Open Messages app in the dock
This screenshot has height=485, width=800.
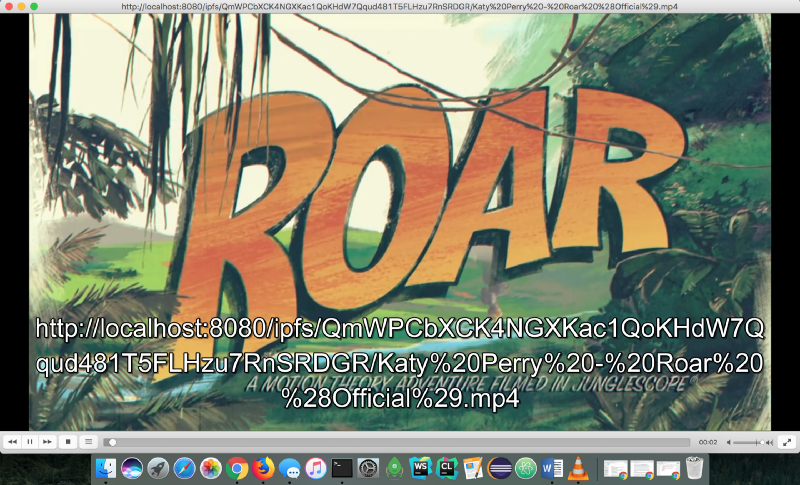tap(289, 468)
